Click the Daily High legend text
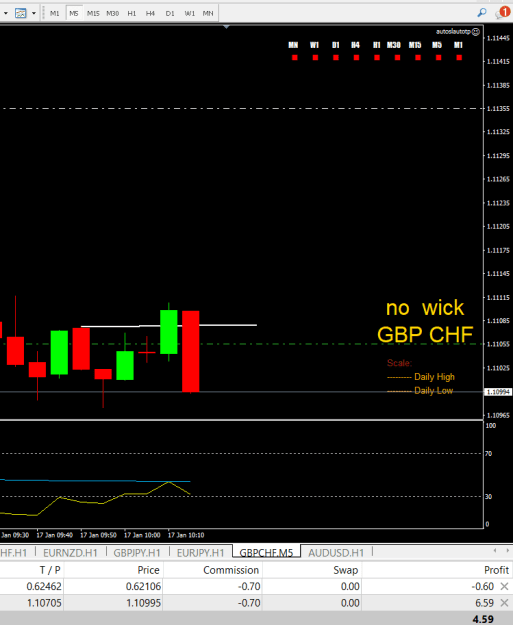Image resolution: width=513 pixels, height=625 pixels. (434, 377)
